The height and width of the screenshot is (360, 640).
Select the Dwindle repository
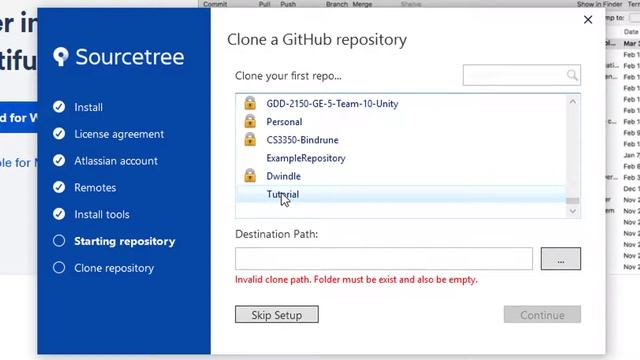(x=401, y=176)
